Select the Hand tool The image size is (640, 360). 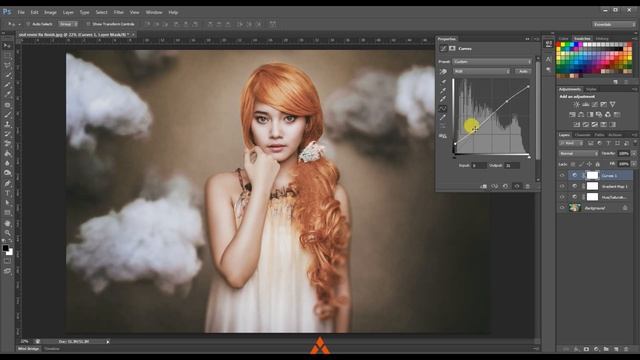[7, 223]
